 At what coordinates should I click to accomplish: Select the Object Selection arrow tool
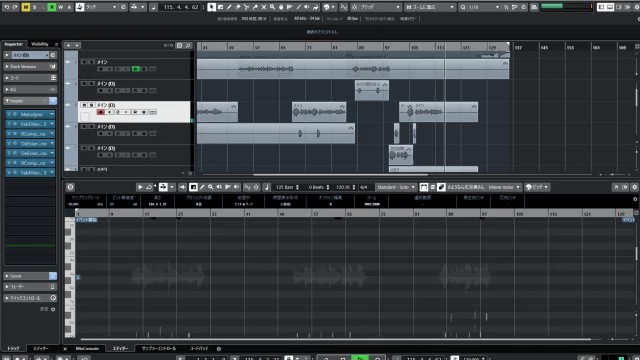tap(211, 7)
